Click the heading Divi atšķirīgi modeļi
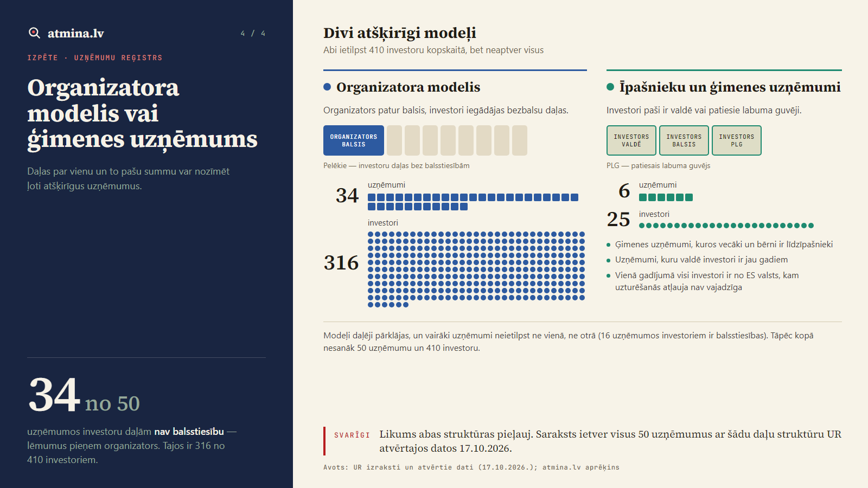Image resolution: width=868 pixels, height=488 pixels. [x=400, y=33]
